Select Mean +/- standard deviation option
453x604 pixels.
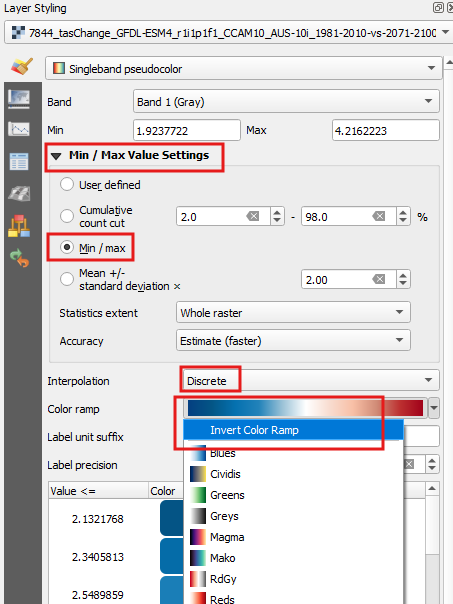67,279
